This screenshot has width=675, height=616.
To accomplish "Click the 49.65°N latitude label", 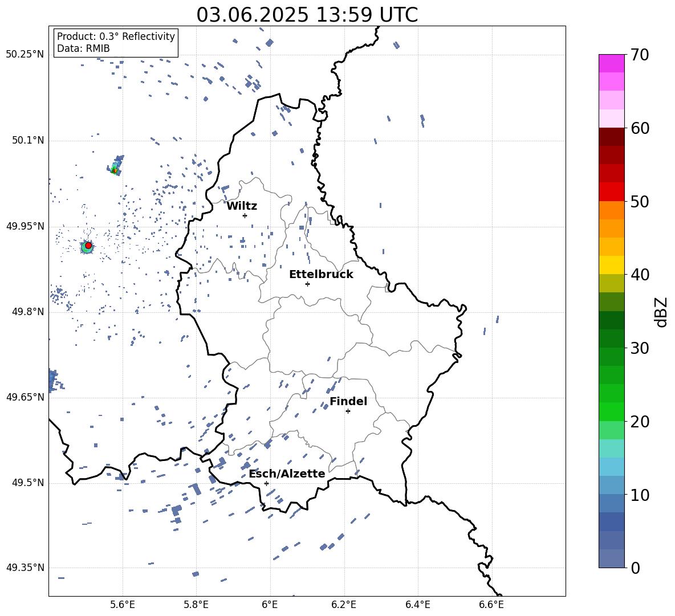I will tap(25, 397).
